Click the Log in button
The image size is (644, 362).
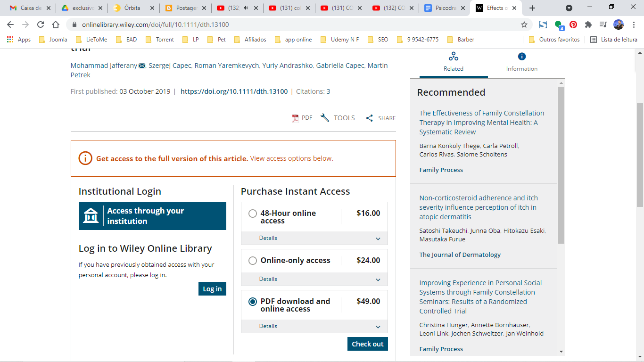(x=212, y=289)
